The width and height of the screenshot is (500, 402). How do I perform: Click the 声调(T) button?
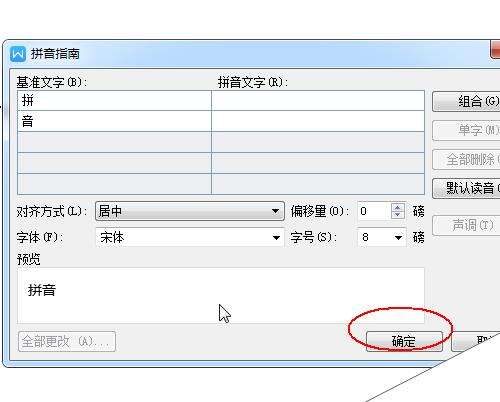click(466, 225)
